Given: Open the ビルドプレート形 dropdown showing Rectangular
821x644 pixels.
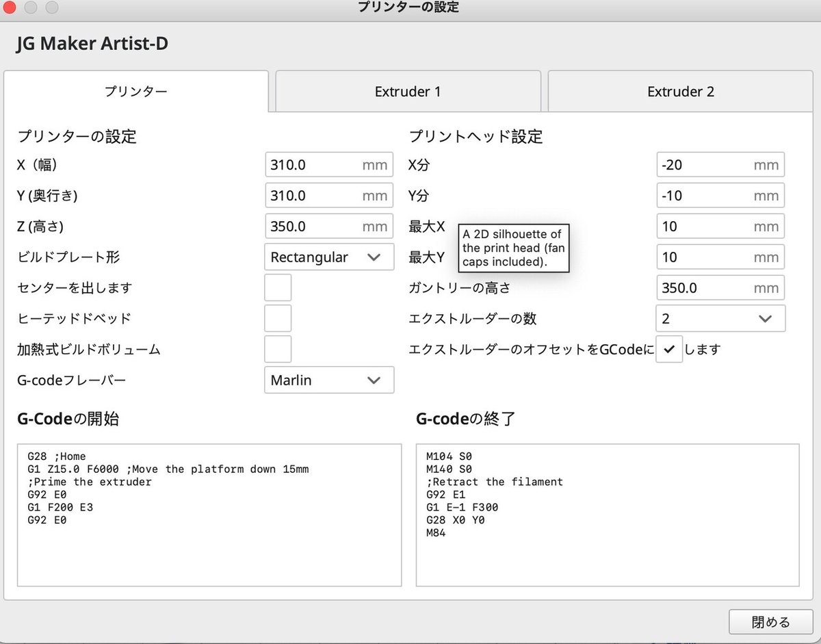Looking at the screenshot, I should [x=328, y=257].
